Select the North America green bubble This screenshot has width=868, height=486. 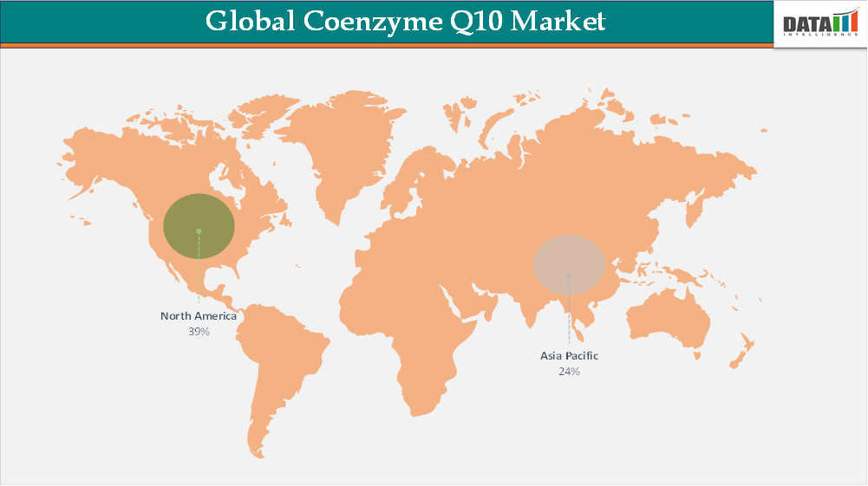click(x=199, y=226)
